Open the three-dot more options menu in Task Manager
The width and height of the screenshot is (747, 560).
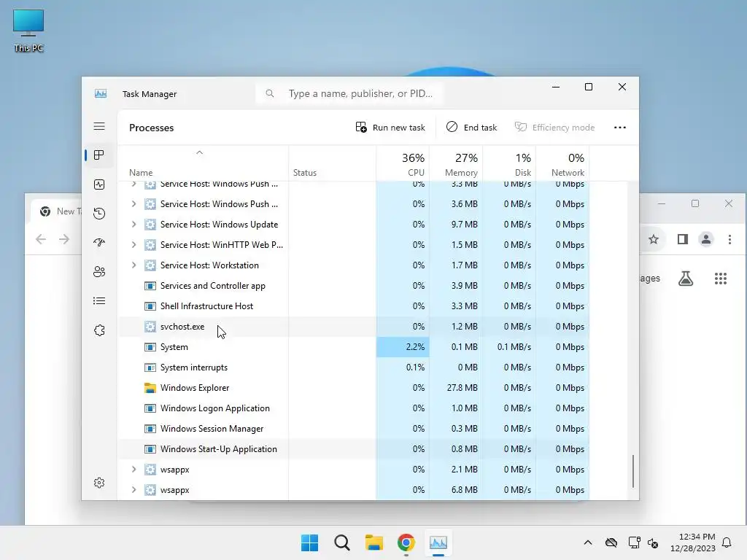coord(620,128)
